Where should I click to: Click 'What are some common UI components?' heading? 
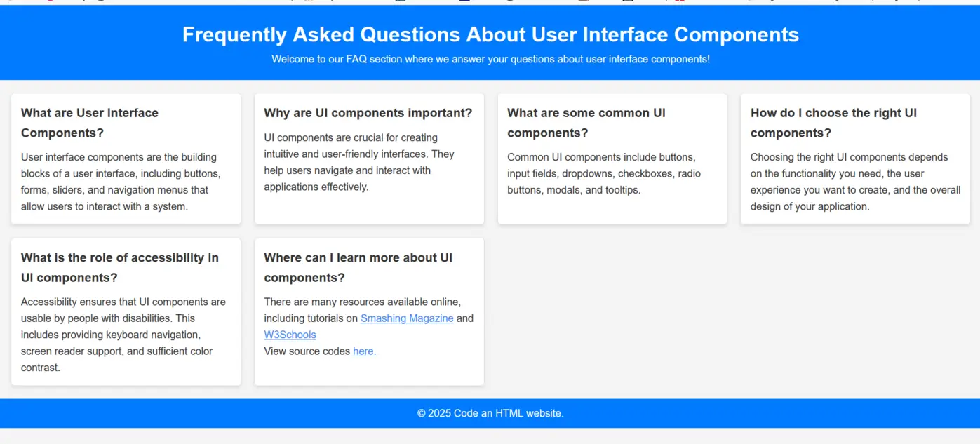(586, 123)
